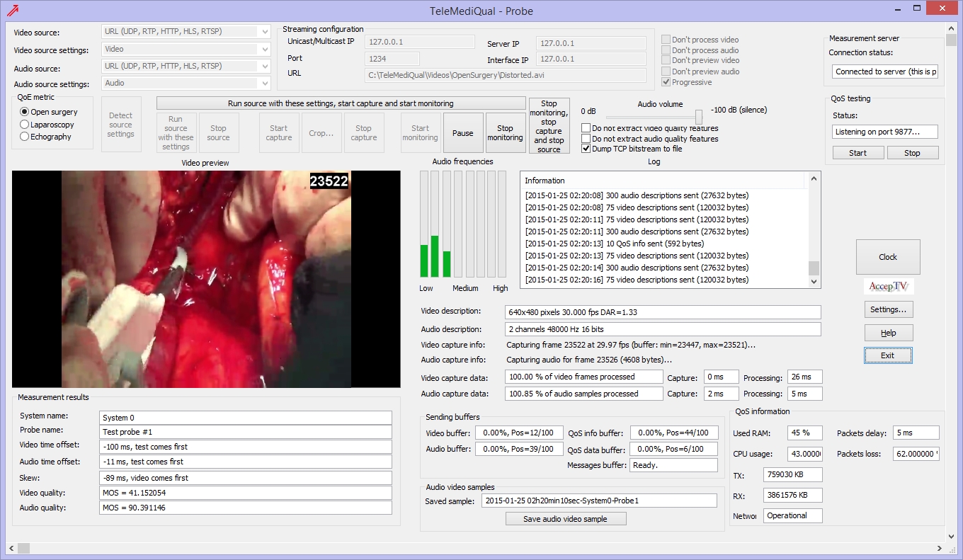The height and width of the screenshot is (560, 963).
Task: Enable the Don't process video checkbox
Action: 666,40
